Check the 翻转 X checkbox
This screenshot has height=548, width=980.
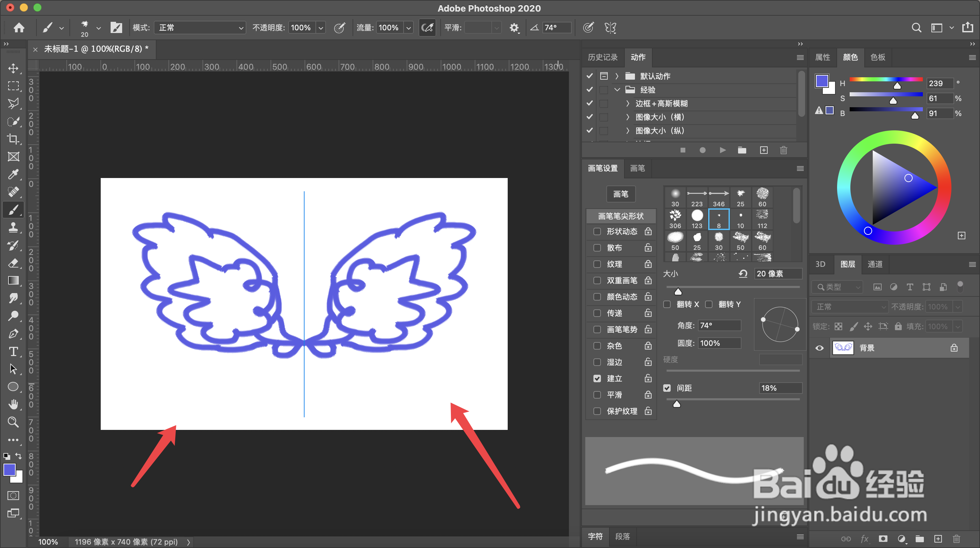click(x=667, y=304)
